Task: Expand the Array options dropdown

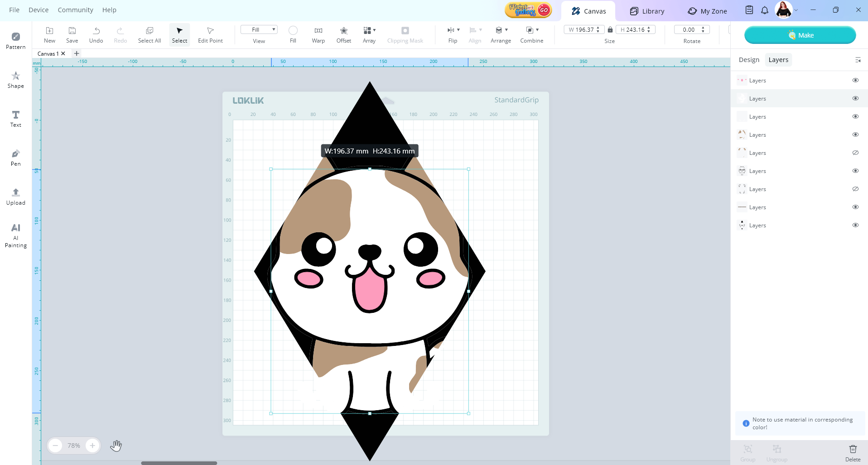Action: 374,30
